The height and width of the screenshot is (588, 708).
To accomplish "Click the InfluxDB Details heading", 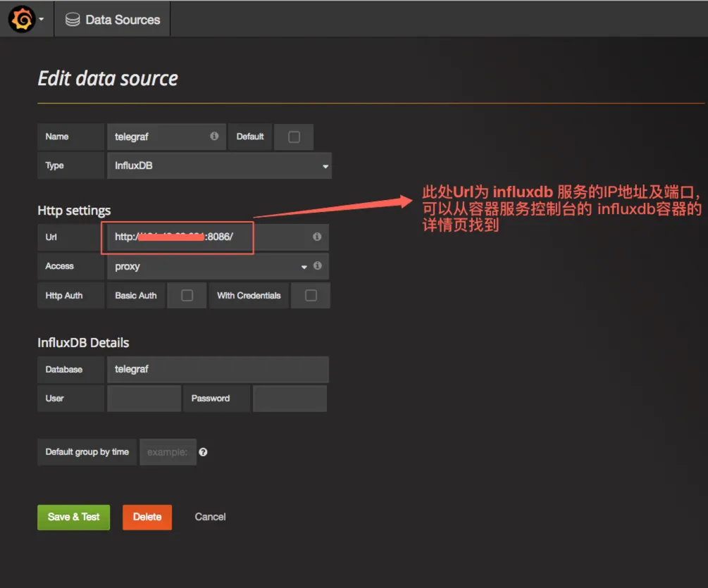I will tap(83, 342).
